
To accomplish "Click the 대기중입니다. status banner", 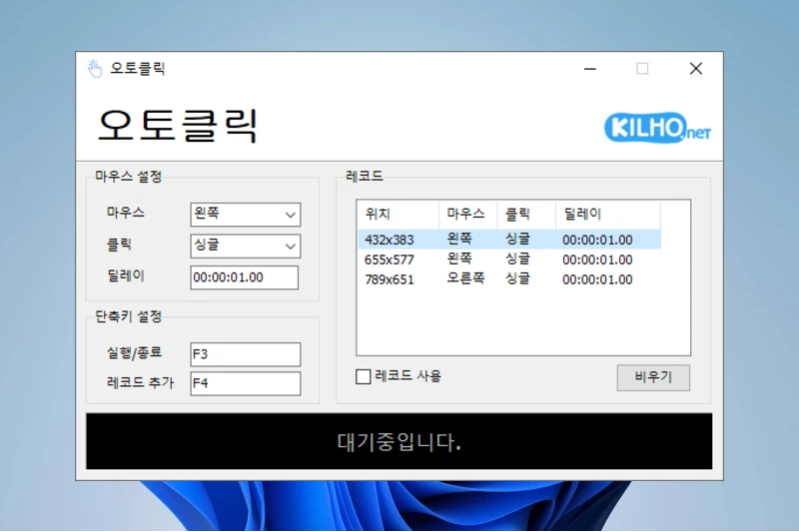I will coord(399,441).
